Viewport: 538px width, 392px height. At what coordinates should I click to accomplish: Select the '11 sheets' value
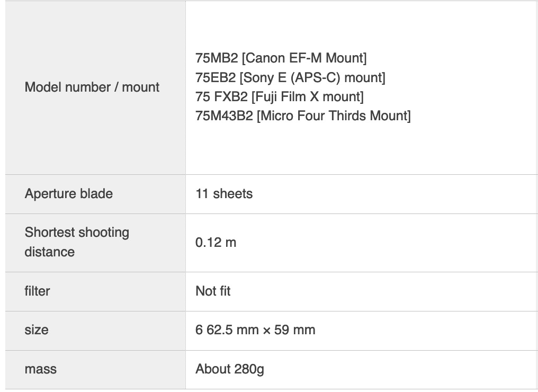[x=224, y=194]
